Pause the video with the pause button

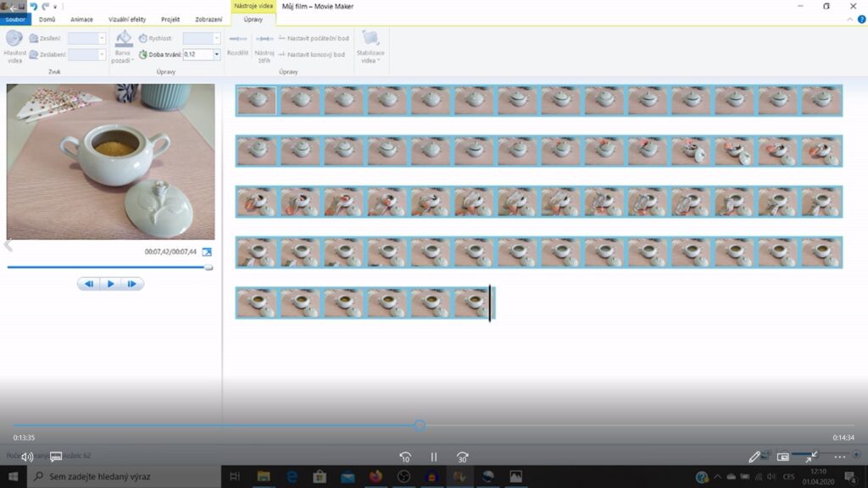(x=433, y=457)
